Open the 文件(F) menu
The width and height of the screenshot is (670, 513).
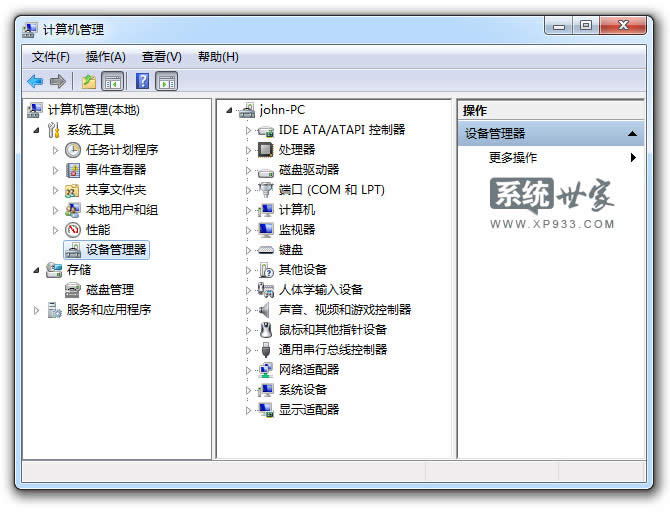click(x=50, y=57)
